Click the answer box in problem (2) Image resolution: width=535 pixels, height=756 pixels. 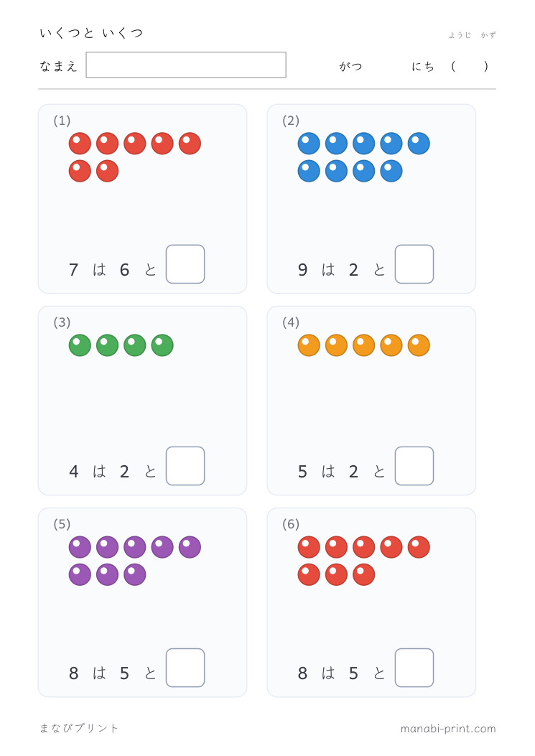coord(414,264)
